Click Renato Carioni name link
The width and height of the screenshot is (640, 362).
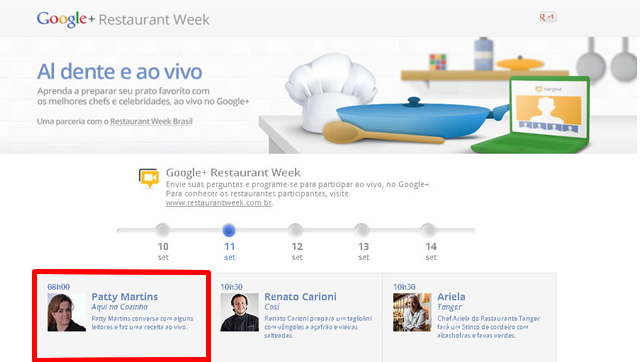[x=300, y=297]
